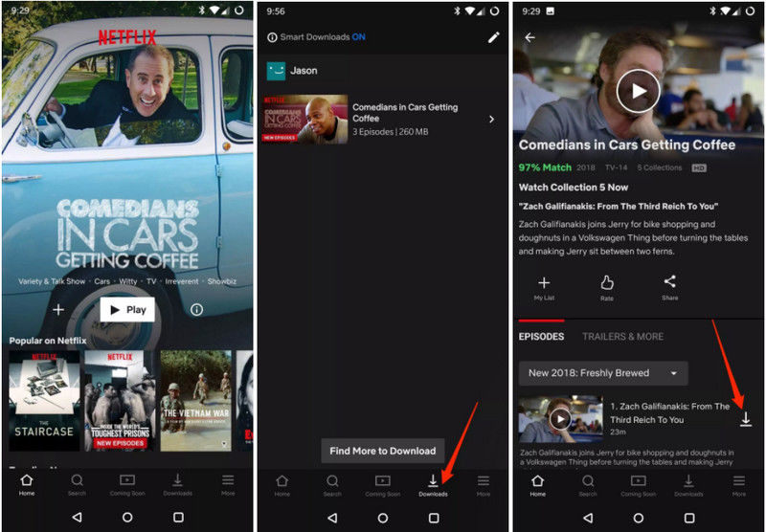Screen dimensions: 766x532
Task: Download the Zach Galifianakis episode
Action: 746,419
